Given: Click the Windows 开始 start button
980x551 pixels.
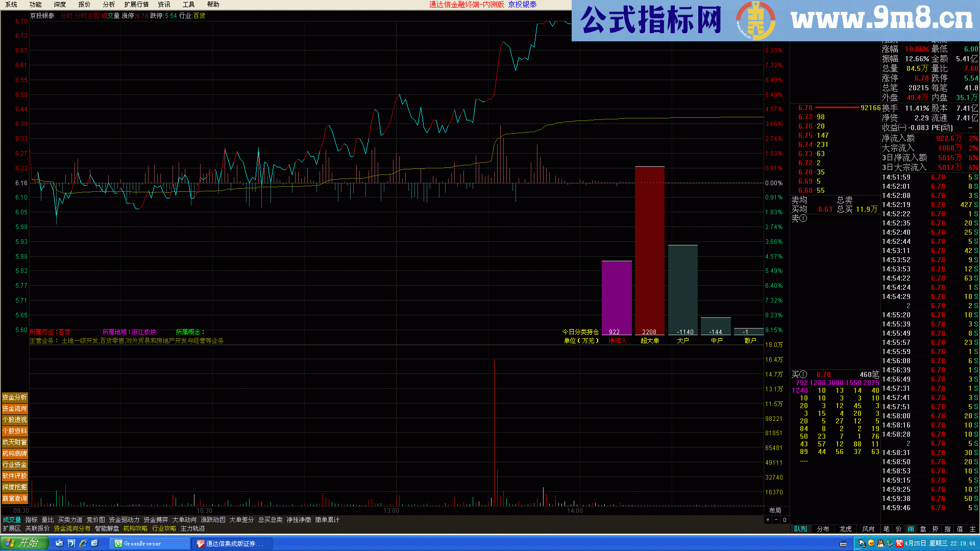Looking at the screenshot, I should tap(23, 543).
